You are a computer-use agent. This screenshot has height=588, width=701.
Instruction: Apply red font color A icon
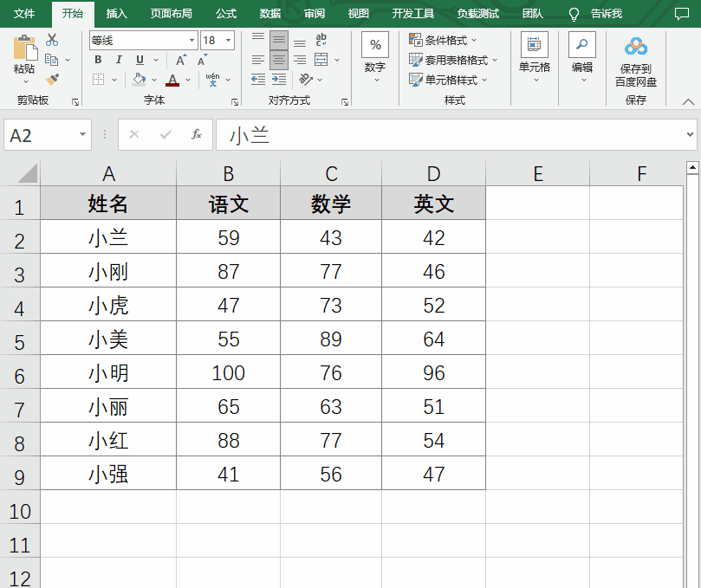(172, 80)
